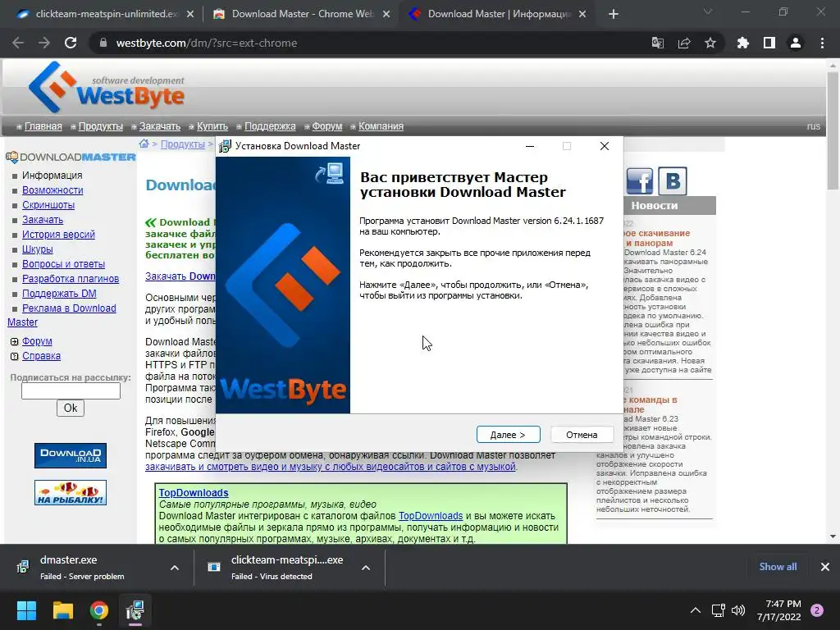
Task: Open the TopDownloads heading link
Action: pyautogui.click(x=194, y=493)
